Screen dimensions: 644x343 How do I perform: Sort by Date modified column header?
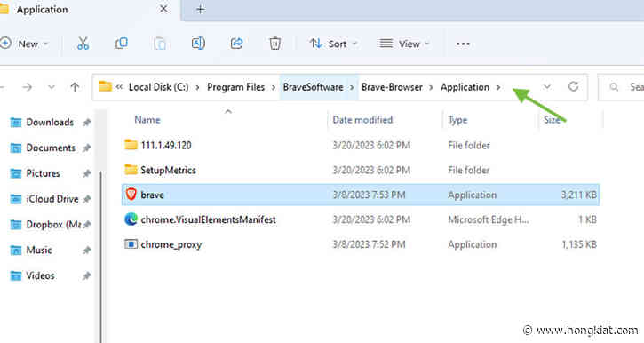pyautogui.click(x=362, y=120)
